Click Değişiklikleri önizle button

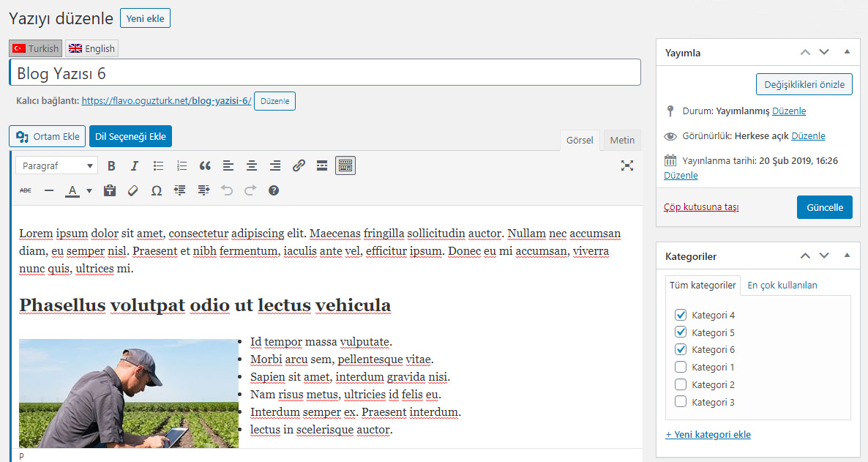804,84
